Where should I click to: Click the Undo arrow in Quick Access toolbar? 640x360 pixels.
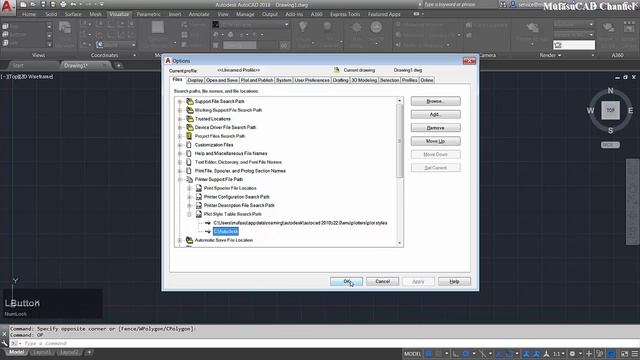tap(73, 4)
